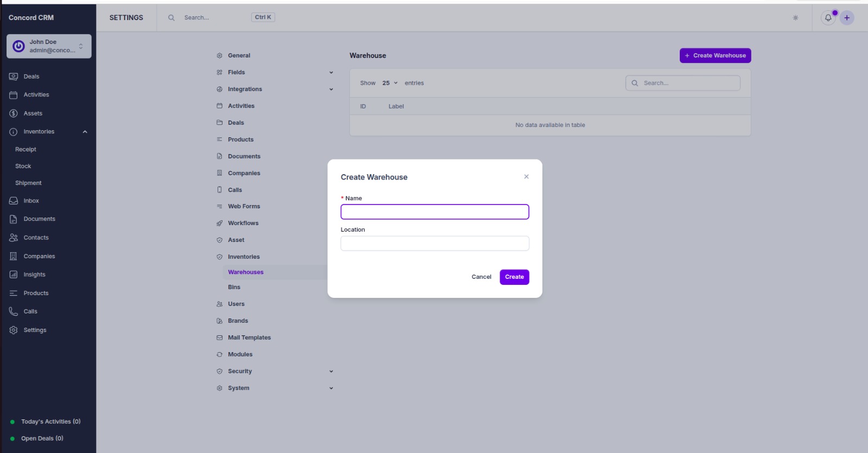
Task: Cancel the Create Warehouse dialog
Action: pyautogui.click(x=481, y=277)
